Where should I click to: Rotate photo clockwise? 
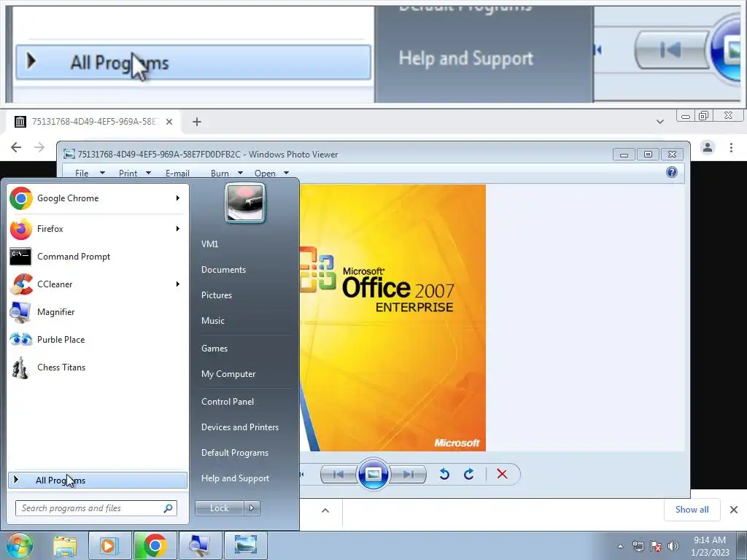pyautogui.click(x=469, y=474)
